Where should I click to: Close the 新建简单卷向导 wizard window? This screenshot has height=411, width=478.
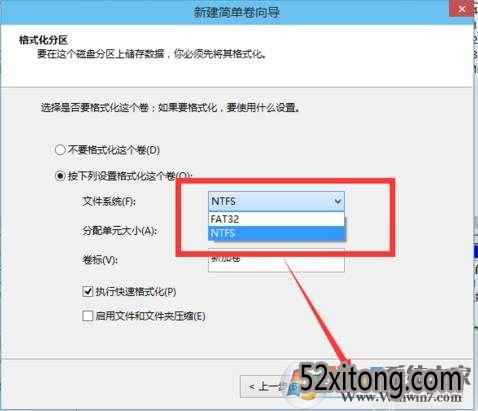[462, 9]
